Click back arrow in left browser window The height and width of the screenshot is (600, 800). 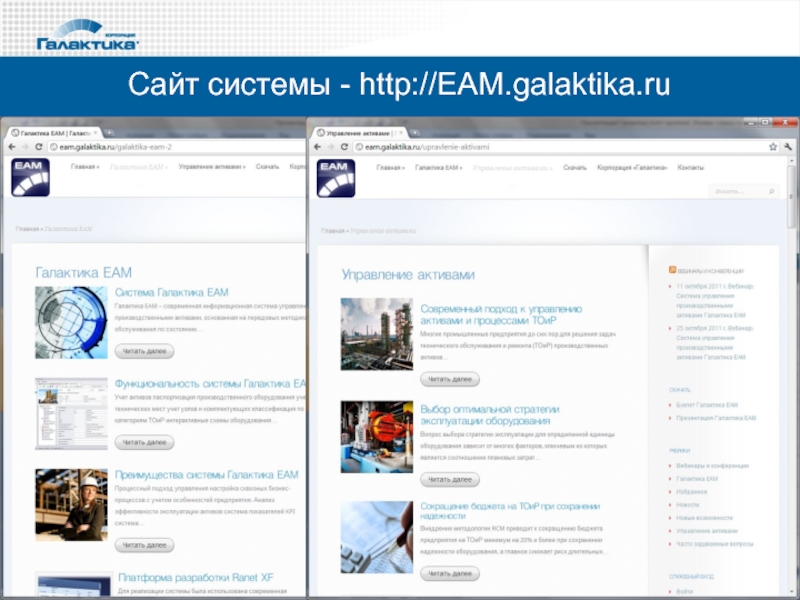point(12,147)
